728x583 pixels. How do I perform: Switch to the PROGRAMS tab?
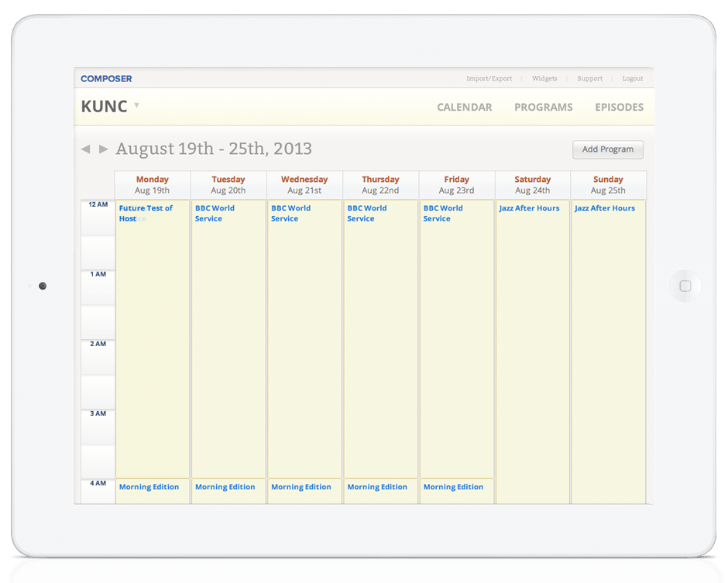click(543, 108)
